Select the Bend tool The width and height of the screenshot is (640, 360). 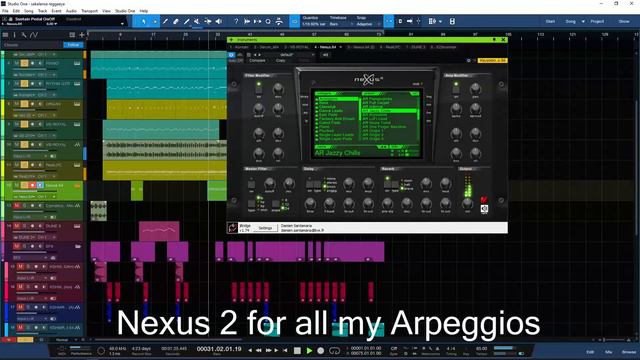click(x=208, y=21)
